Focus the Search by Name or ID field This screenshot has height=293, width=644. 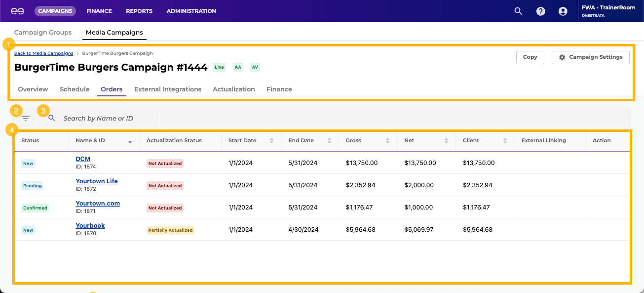pos(109,119)
